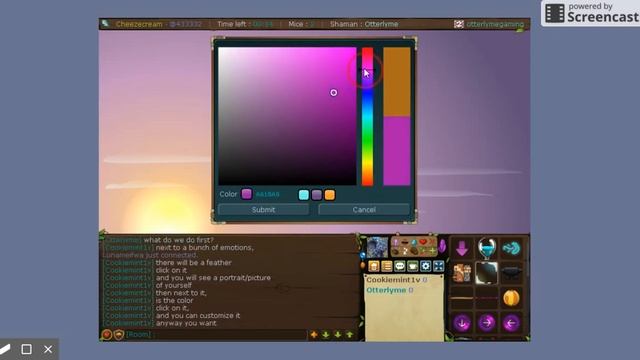Click the purple orb with down arrow
Viewport: 640px width, 360px height.
[x=462, y=323]
